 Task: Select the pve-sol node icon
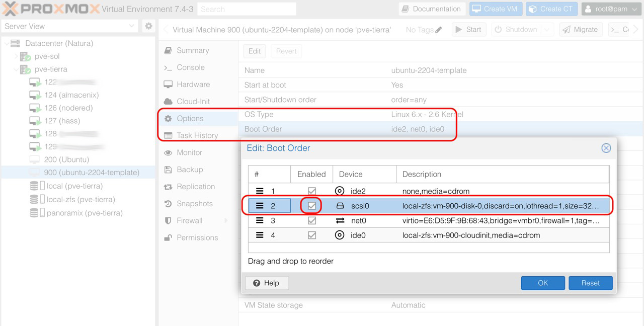pos(25,56)
